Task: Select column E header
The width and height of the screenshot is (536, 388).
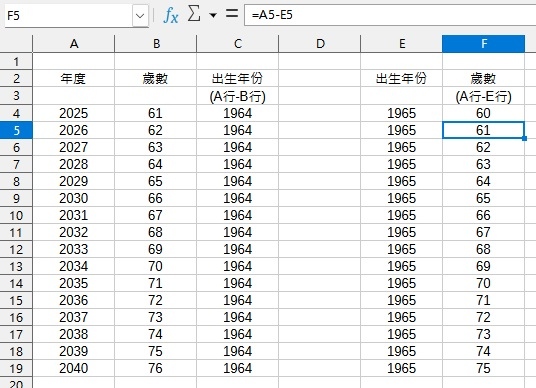Action: coord(402,44)
